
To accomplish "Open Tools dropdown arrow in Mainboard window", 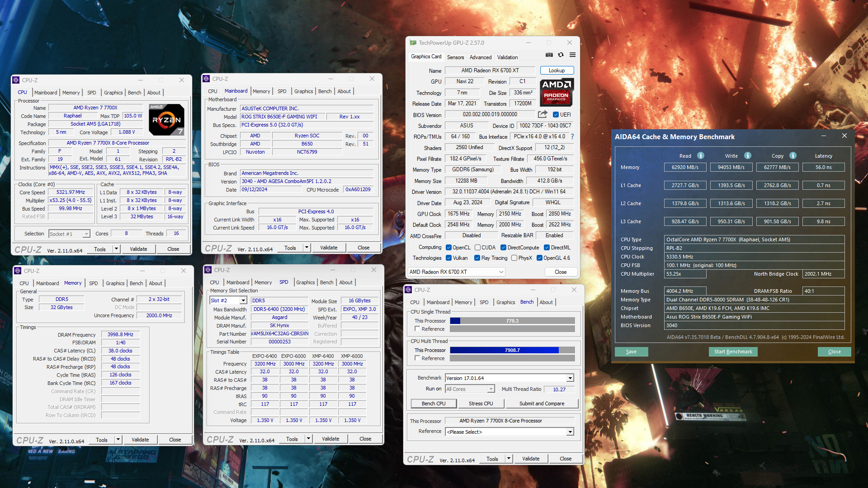I will [x=307, y=248].
